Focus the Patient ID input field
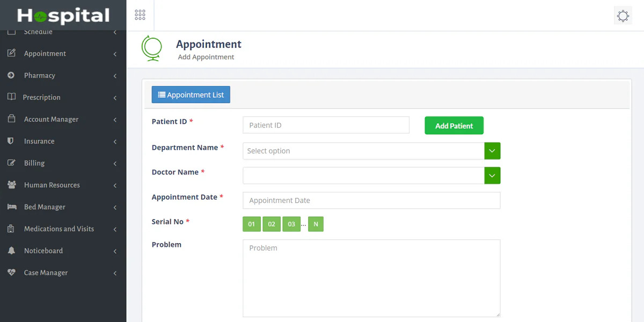The image size is (644, 322). pos(326,125)
